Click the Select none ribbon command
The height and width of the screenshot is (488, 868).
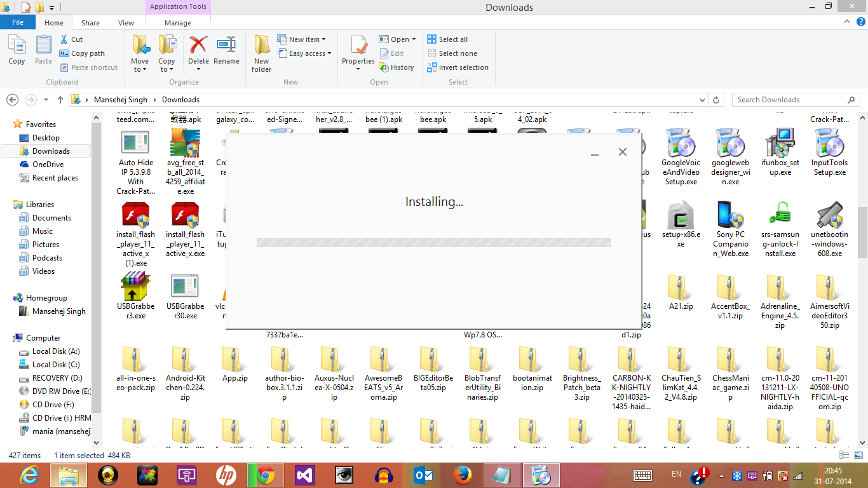[452, 53]
